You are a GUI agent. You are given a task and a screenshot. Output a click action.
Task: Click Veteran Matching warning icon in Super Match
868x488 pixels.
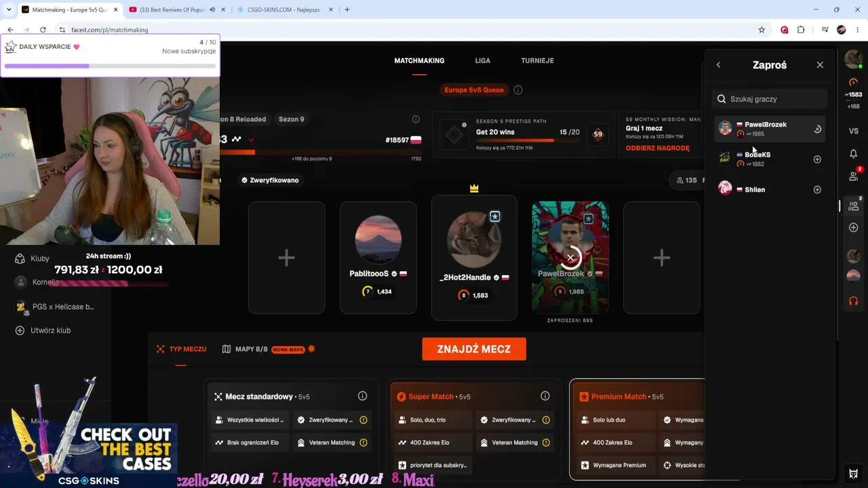(x=546, y=443)
